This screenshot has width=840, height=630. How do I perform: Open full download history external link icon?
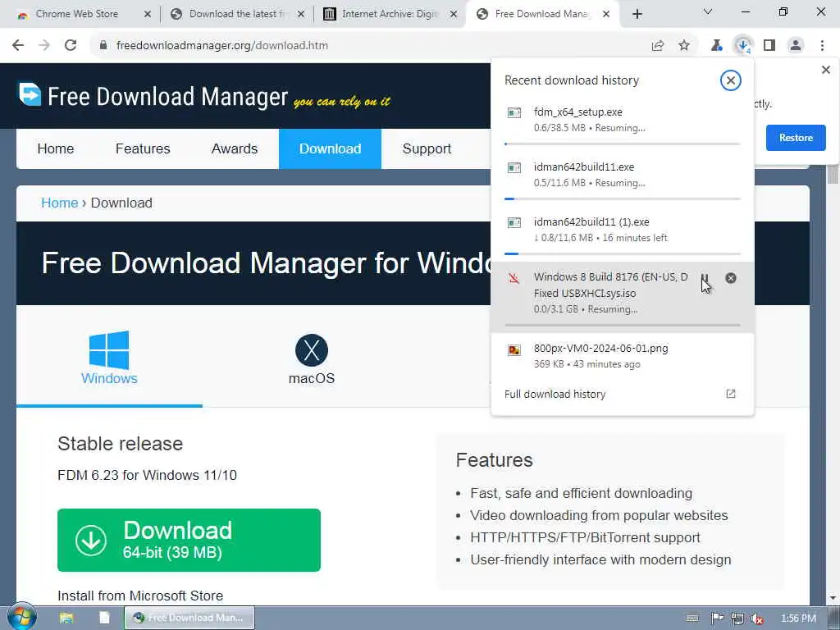[731, 394]
